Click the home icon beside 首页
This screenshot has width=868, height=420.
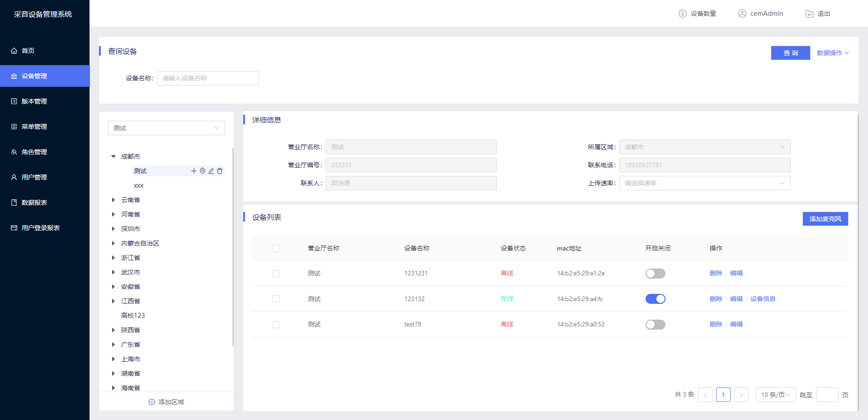pos(14,51)
